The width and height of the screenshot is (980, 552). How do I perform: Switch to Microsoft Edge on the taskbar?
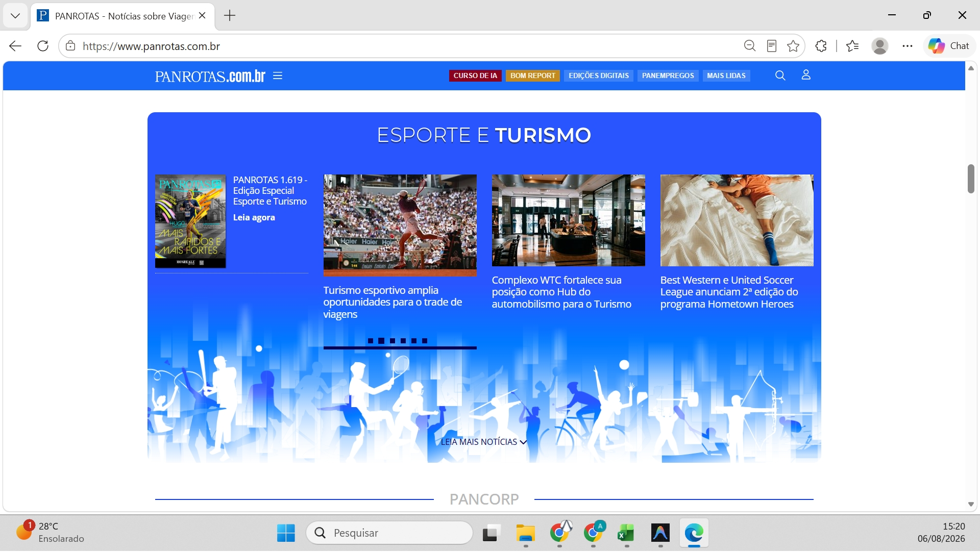[x=694, y=533]
